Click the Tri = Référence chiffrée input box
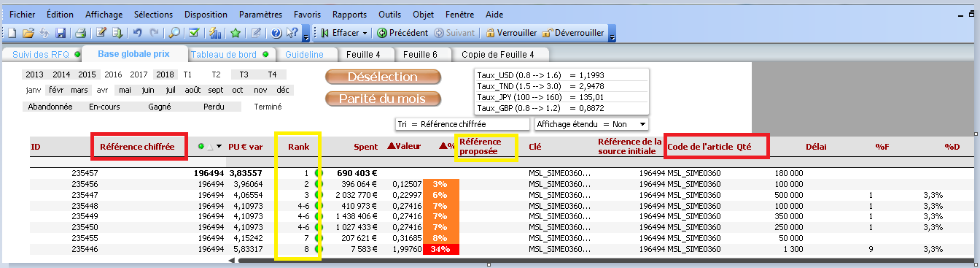Image resolution: width=980 pixels, height=268 pixels. tap(462, 125)
